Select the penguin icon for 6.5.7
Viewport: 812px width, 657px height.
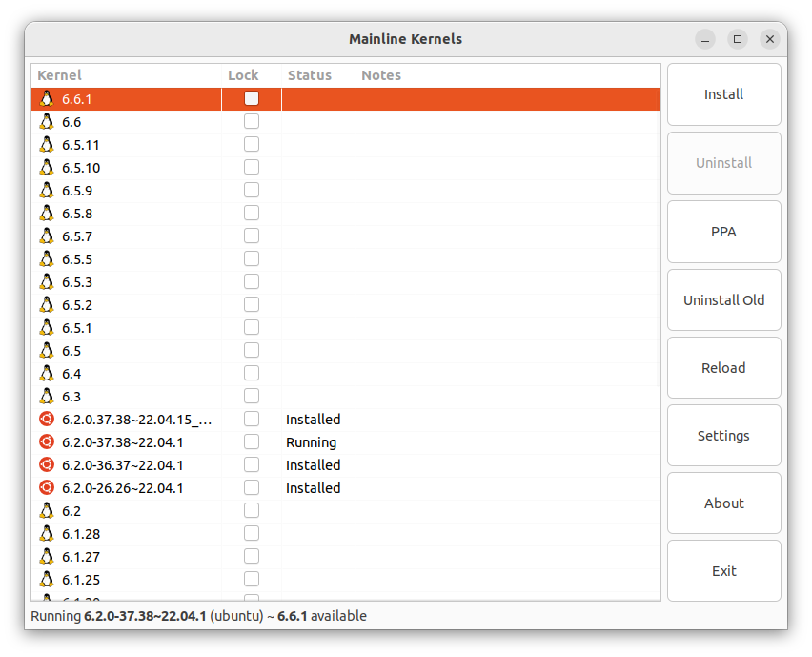click(x=47, y=236)
